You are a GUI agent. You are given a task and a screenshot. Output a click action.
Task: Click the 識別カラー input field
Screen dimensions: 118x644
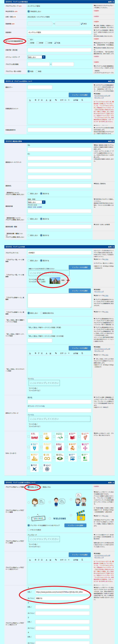(x=40, y=87)
